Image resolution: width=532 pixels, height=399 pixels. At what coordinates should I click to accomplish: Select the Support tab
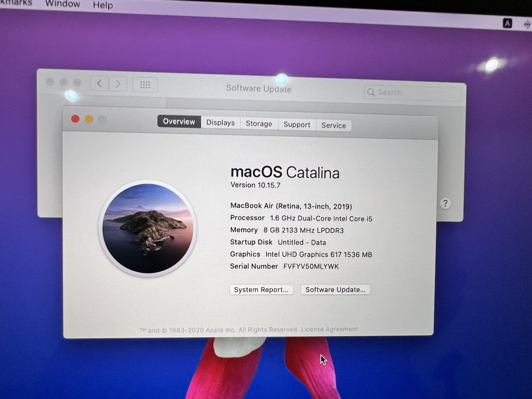pos(297,125)
